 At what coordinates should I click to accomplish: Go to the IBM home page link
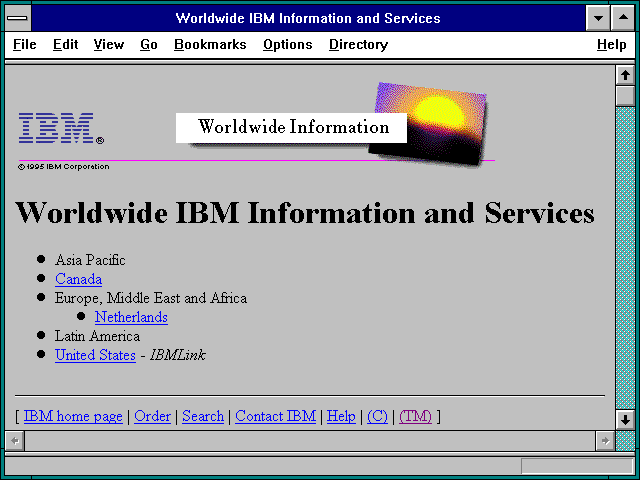[73, 416]
